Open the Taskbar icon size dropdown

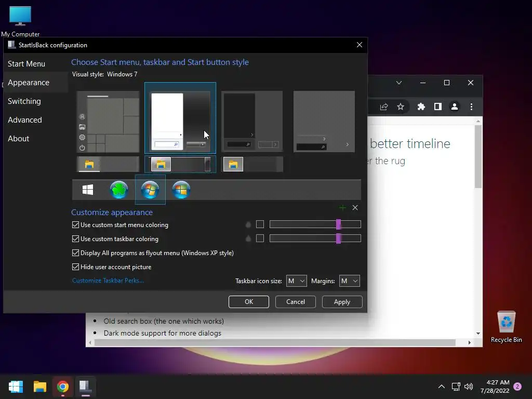coord(296,281)
